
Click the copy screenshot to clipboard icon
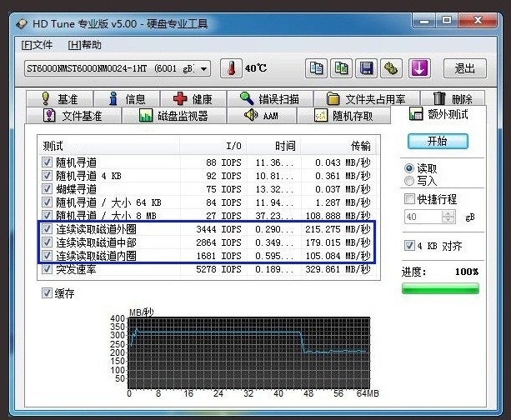(341, 68)
